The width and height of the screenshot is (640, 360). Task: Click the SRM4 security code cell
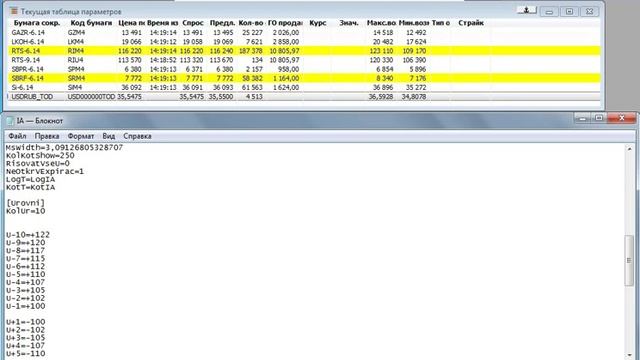(76, 78)
